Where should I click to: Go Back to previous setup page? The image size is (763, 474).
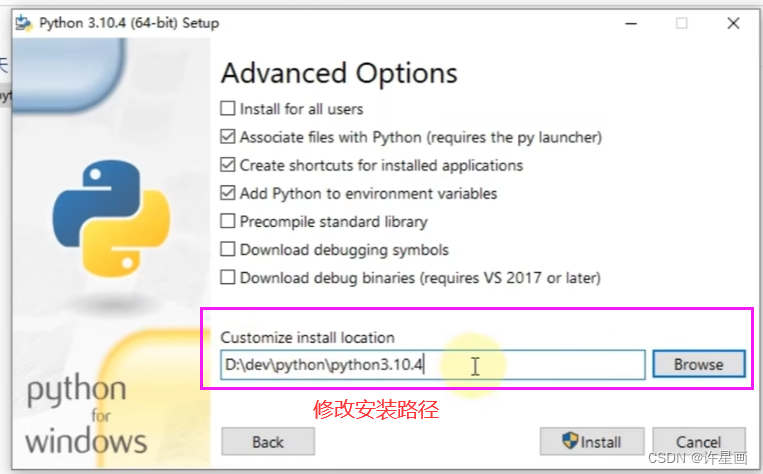click(x=268, y=441)
